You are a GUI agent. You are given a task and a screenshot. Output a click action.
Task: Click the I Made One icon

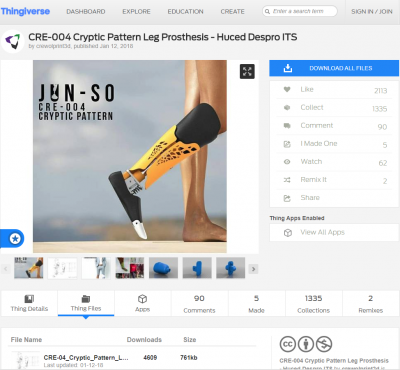[287, 144]
